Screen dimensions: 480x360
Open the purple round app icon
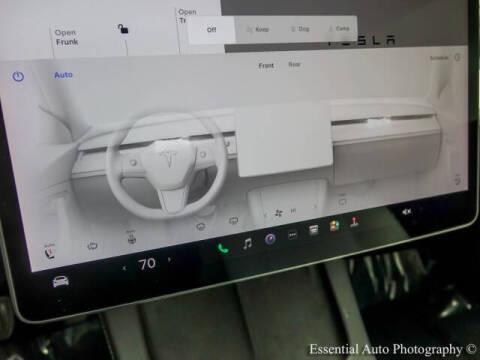[270, 239]
